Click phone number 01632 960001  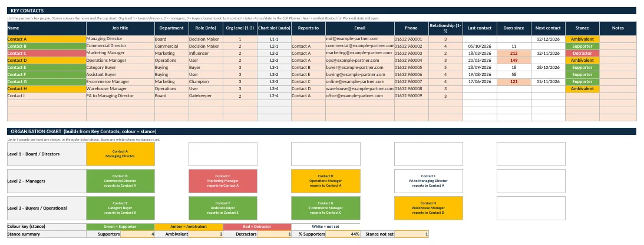click(411, 39)
